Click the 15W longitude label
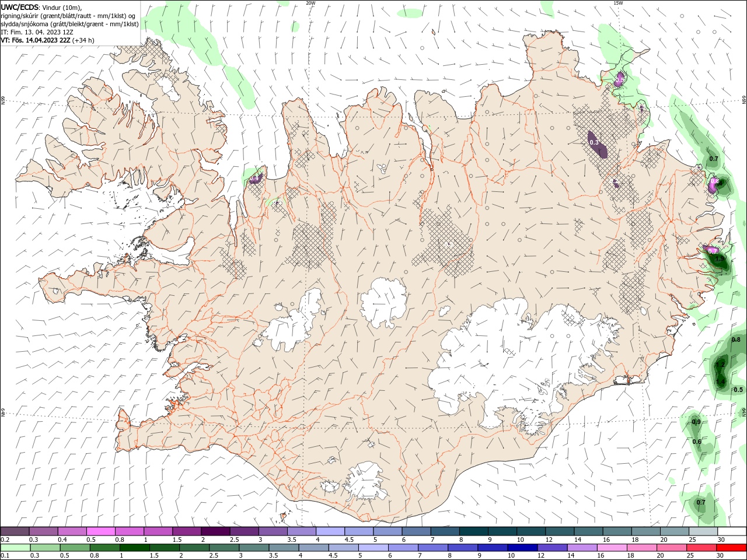The width and height of the screenshot is (747, 560). (x=618, y=3)
